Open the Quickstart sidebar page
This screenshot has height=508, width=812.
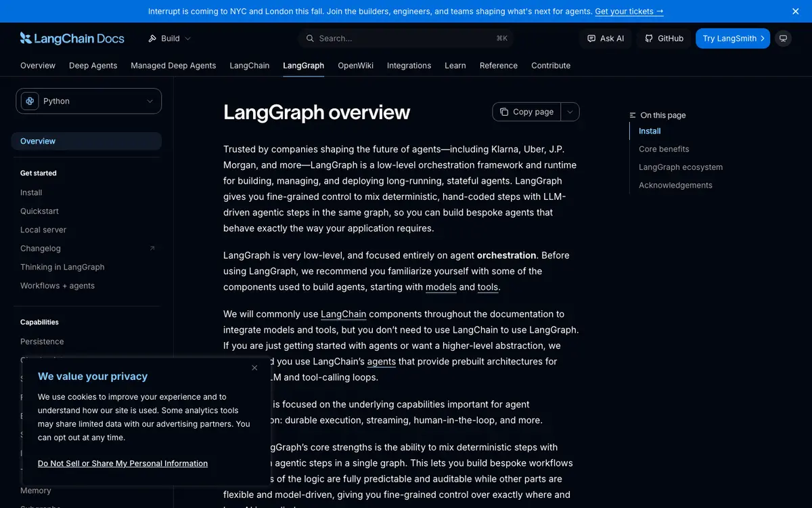pyautogui.click(x=39, y=211)
